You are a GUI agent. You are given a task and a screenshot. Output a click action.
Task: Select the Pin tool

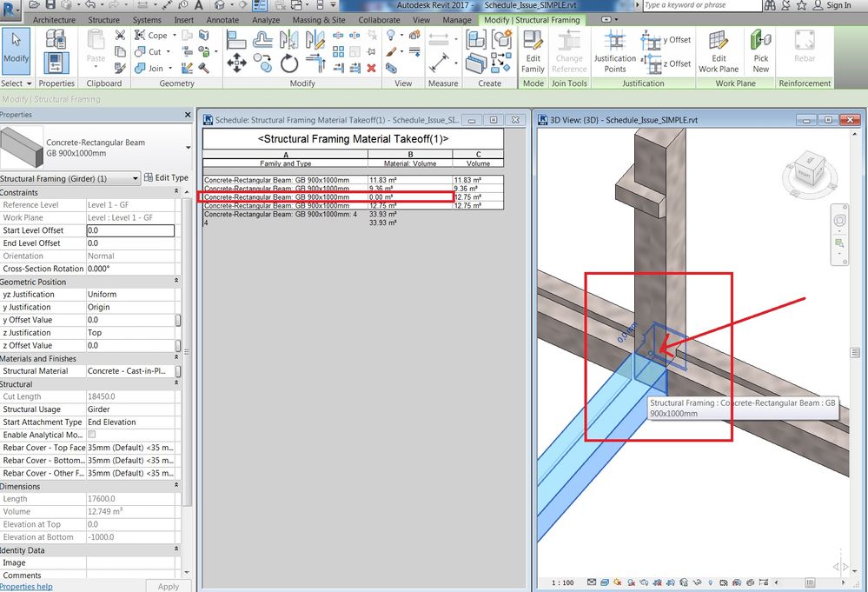pyautogui.click(x=372, y=51)
